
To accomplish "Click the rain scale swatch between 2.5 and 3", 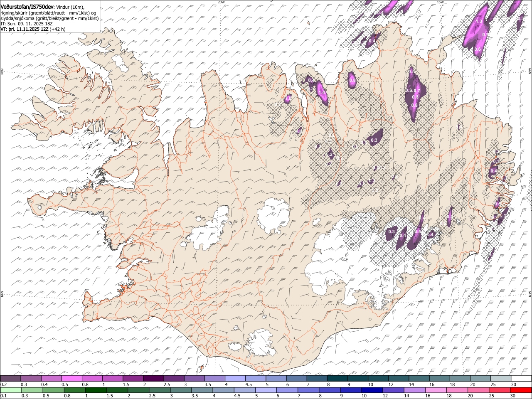I will pyautogui.click(x=159, y=390).
